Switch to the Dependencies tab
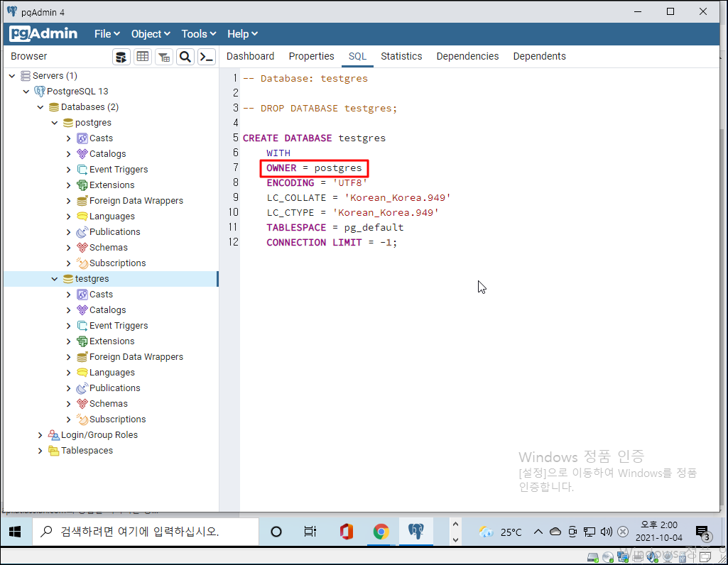 click(467, 56)
